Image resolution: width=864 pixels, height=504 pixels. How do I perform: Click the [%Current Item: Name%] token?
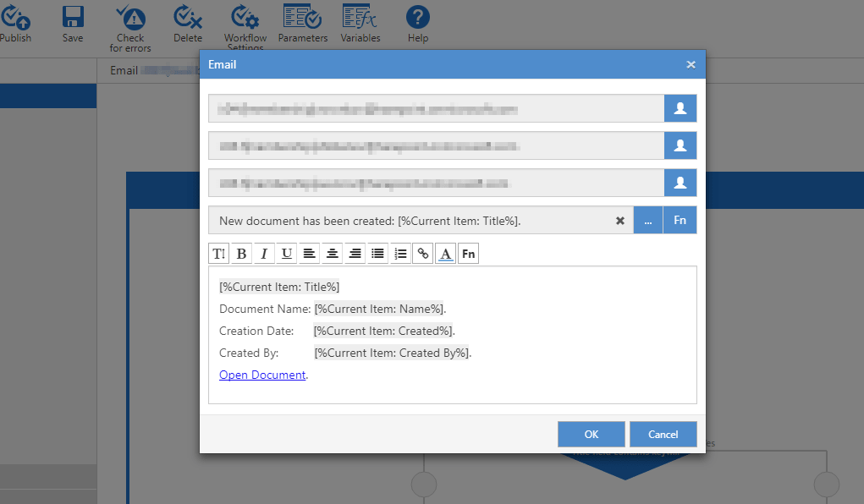(x=379, y=309)
